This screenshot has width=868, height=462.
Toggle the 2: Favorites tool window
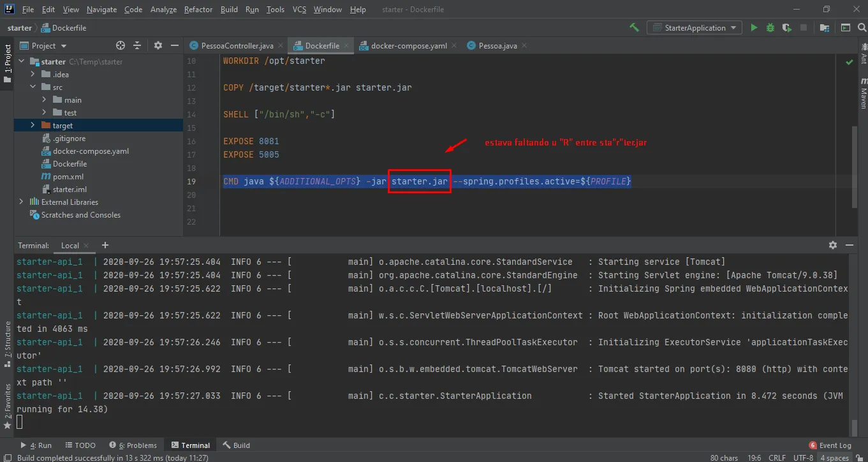coord(7,401)
